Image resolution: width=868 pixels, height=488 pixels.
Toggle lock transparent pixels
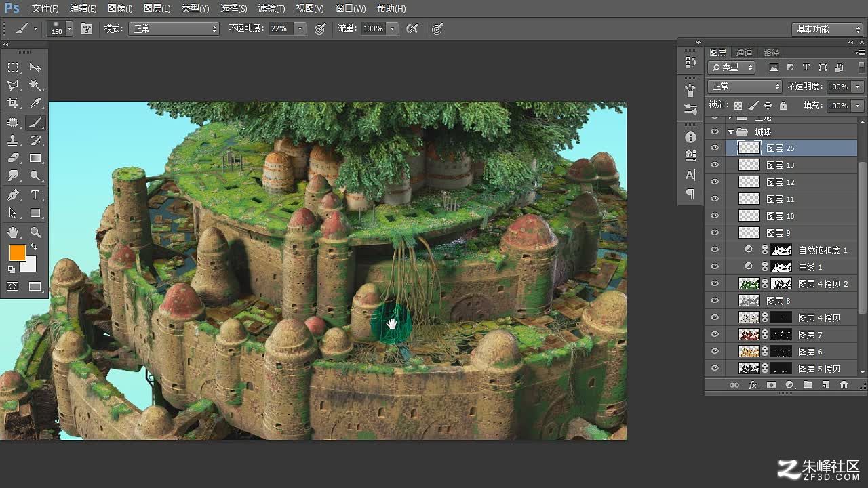click(738, 106)
